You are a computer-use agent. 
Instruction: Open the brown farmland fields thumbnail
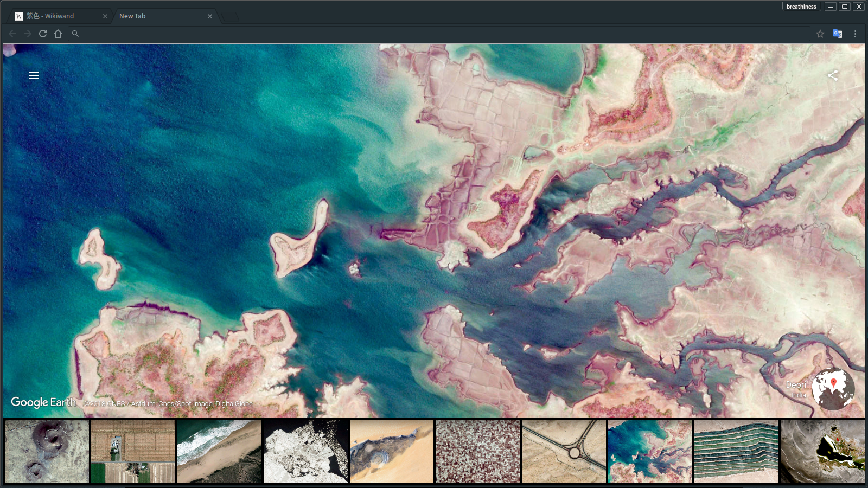point(133,451)
